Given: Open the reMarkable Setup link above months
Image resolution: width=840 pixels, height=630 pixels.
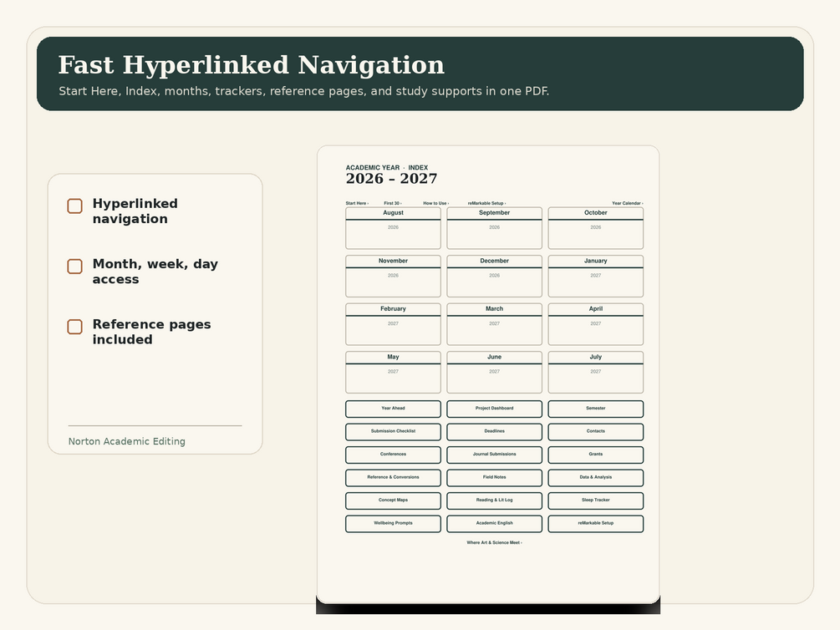Looking at the screenshot, I should point(486,203).
